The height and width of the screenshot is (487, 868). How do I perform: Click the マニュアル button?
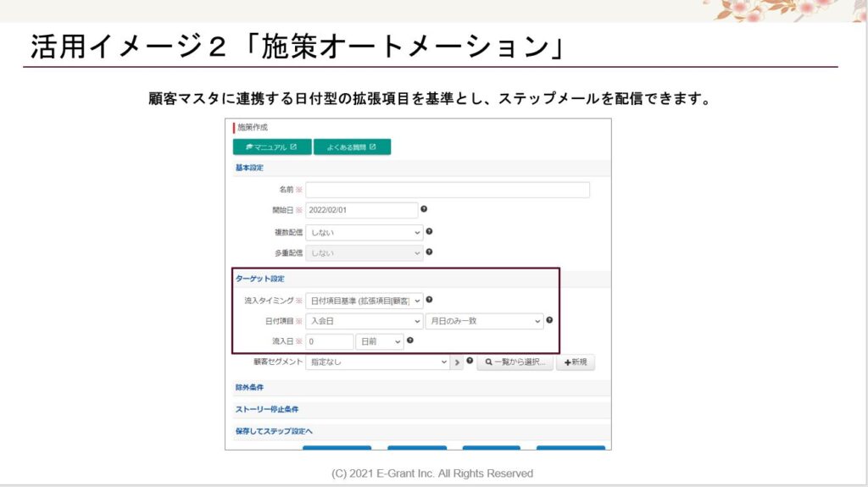click(x=272, y=147)
